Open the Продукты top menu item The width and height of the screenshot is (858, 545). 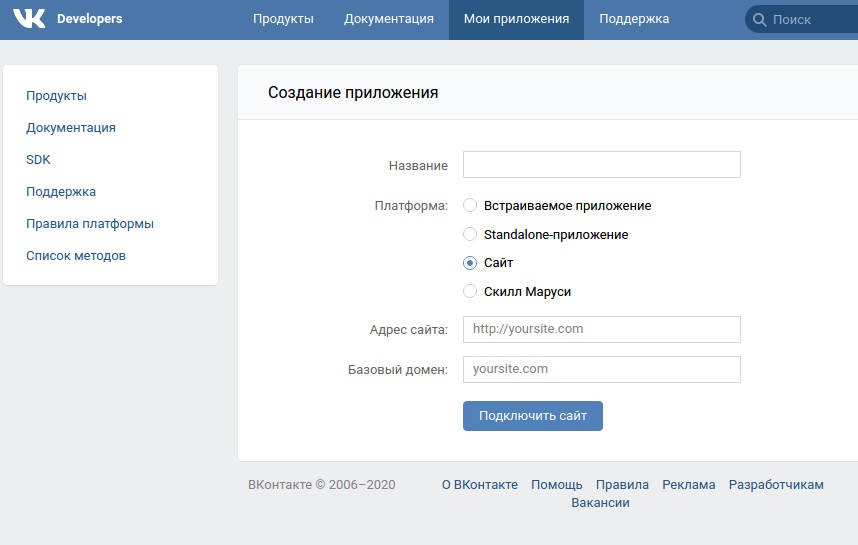point(283,19)
